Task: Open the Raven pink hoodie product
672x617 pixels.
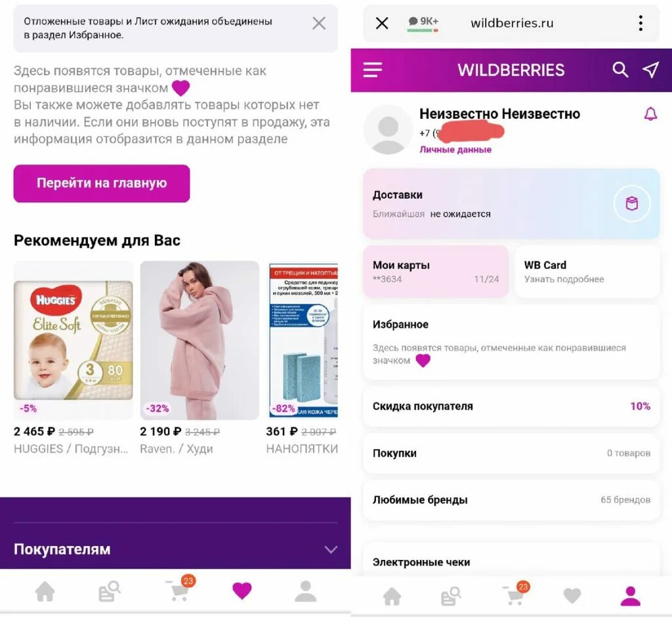Action: point(199,341)
